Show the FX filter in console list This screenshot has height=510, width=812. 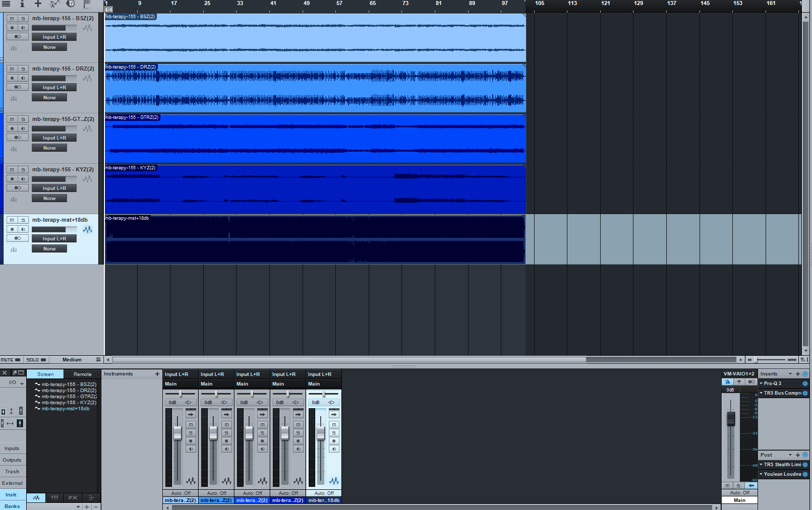(x=73, y=497)
